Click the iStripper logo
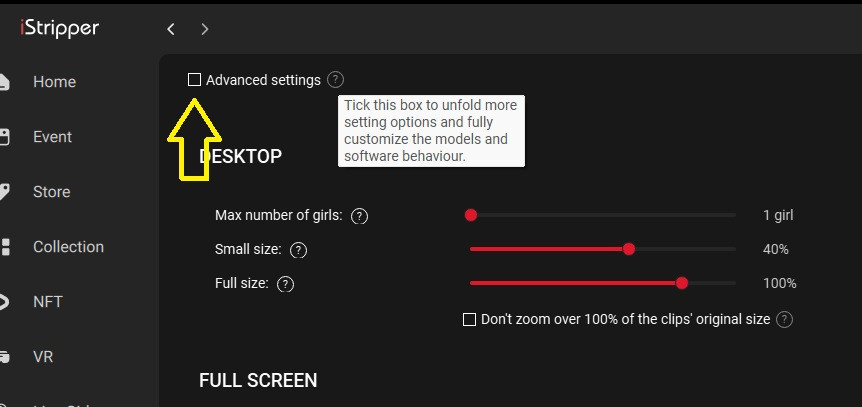Screen dimensions: 862x407 [60, 28]
